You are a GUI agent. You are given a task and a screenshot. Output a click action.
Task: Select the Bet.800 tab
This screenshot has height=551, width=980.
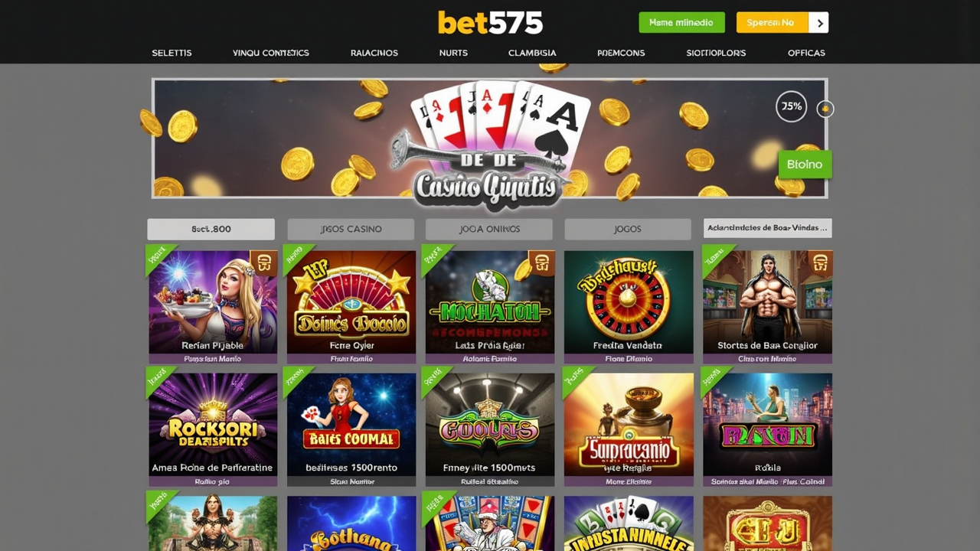click(x=211, y=229)
